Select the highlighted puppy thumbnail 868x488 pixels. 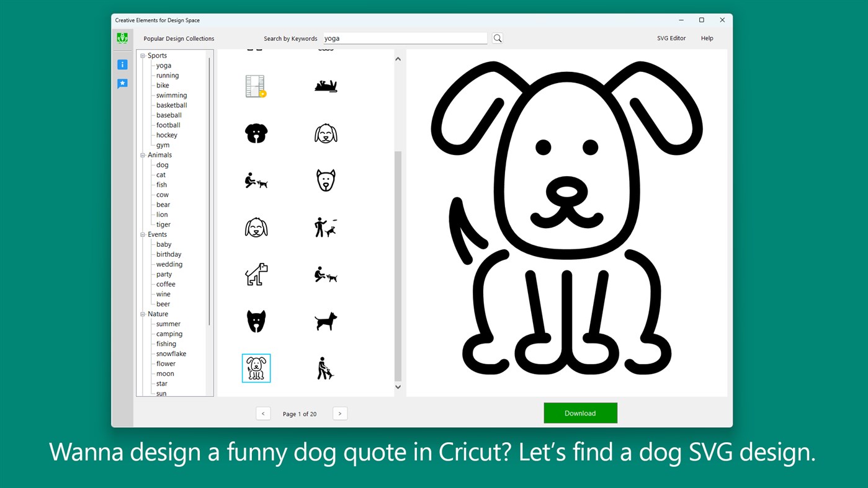(256, 368)
